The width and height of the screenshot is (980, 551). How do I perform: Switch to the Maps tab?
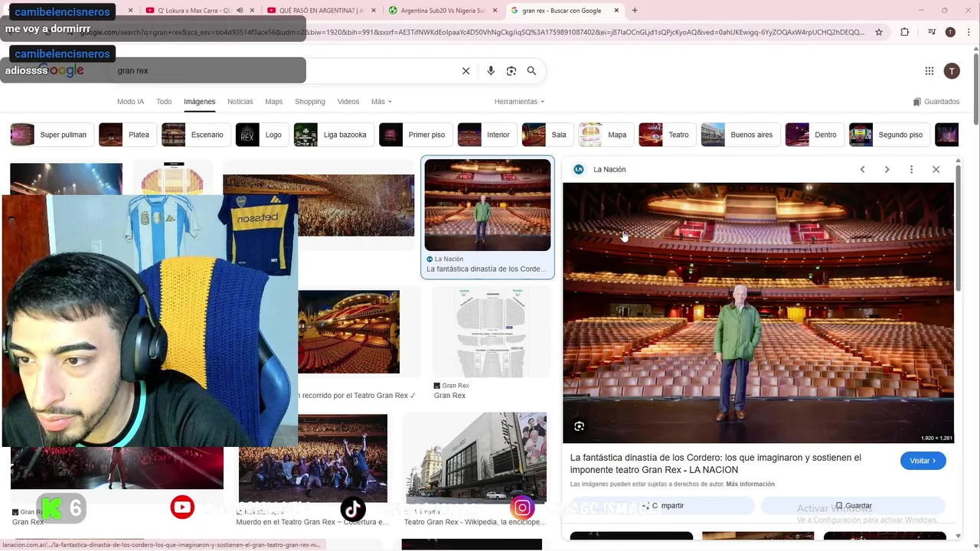(273, 102)
